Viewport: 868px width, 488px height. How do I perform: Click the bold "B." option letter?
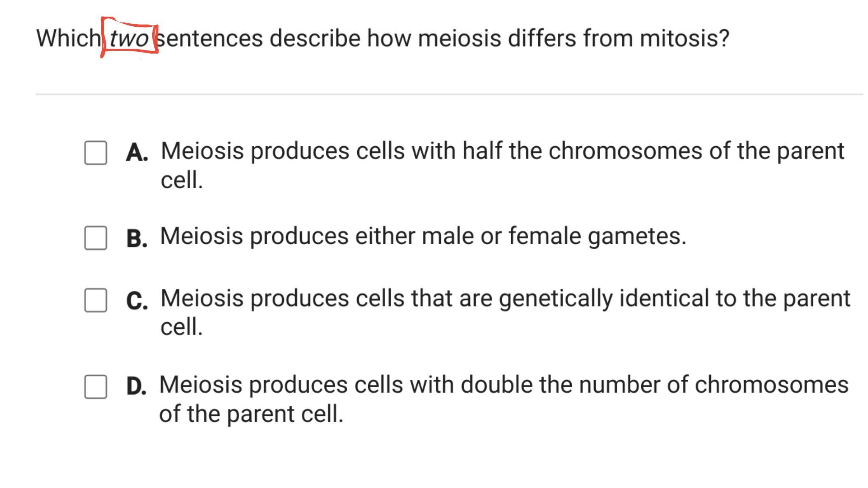(x=137, y=238)
